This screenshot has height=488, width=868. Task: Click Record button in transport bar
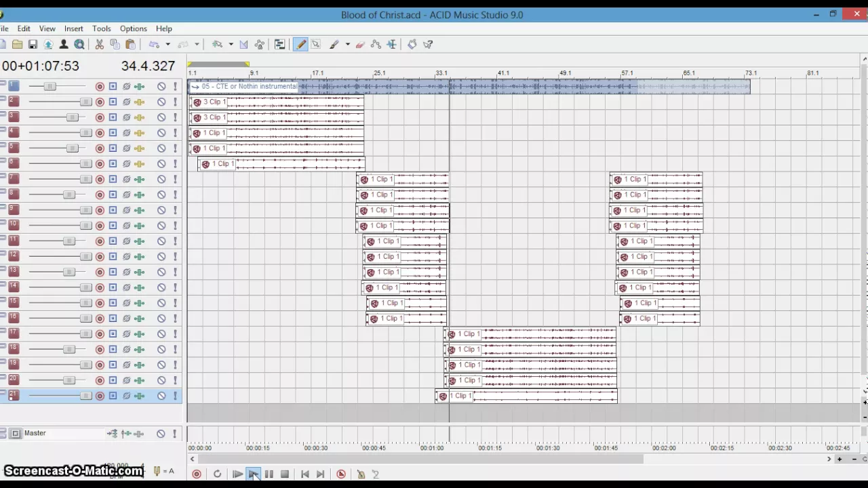(197, 474)
